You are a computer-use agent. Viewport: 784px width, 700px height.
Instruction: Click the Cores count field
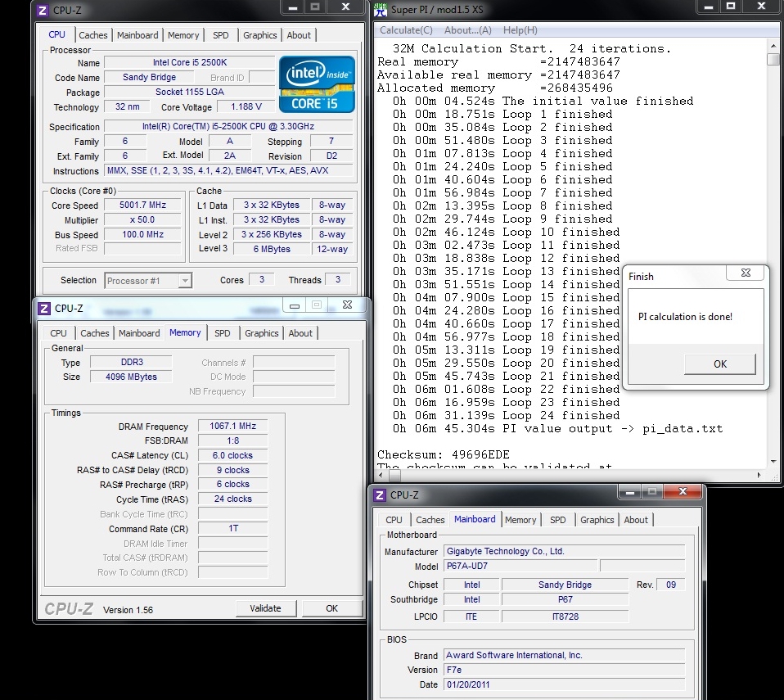(x=262, y=280)
